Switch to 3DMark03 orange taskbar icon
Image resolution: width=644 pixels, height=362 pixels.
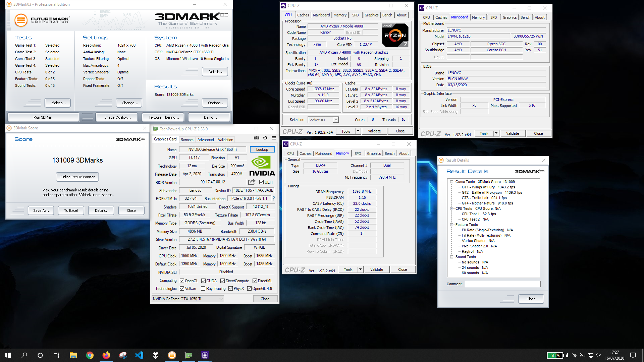[172, 355]
